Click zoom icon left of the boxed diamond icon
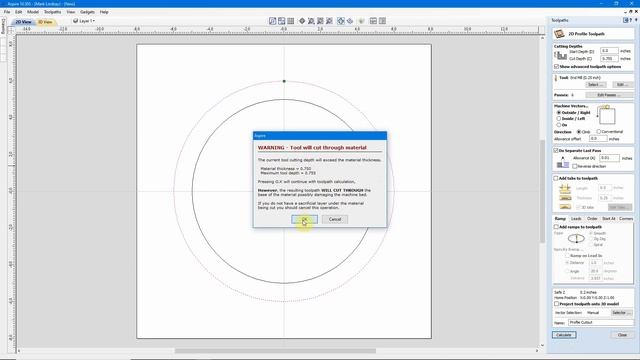 (329, 21)
